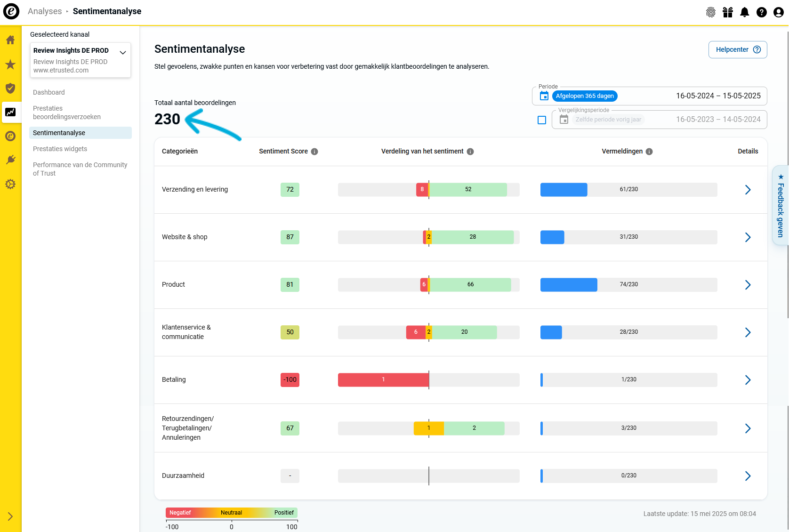Open Prestaties beoordelingsverzoeken menu item
This screenshot has height=532, width=789.
(x=67, y=113)
